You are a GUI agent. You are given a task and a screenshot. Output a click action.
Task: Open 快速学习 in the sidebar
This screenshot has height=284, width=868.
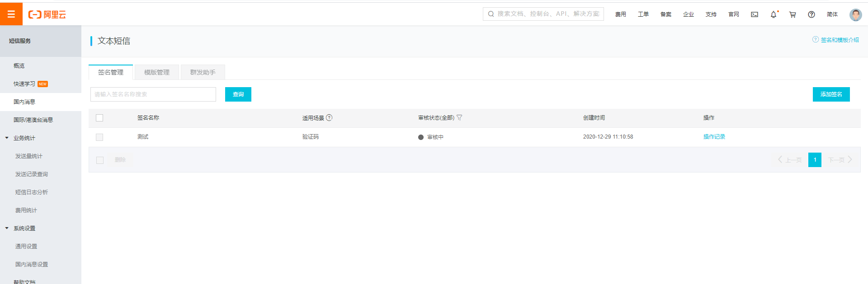click(24, 84)
